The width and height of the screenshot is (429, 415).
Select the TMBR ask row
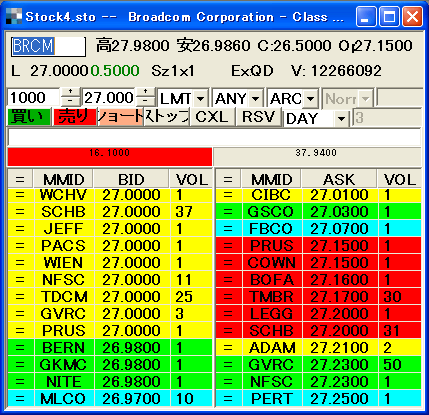tap(318, 296)
